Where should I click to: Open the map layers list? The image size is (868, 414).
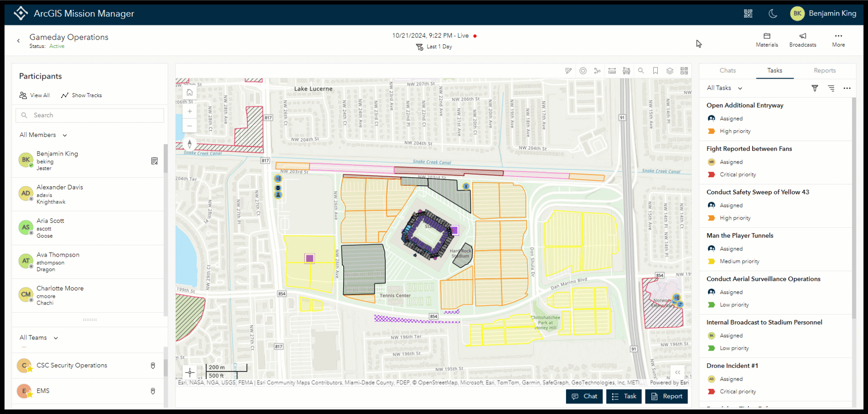click(670, 71)
